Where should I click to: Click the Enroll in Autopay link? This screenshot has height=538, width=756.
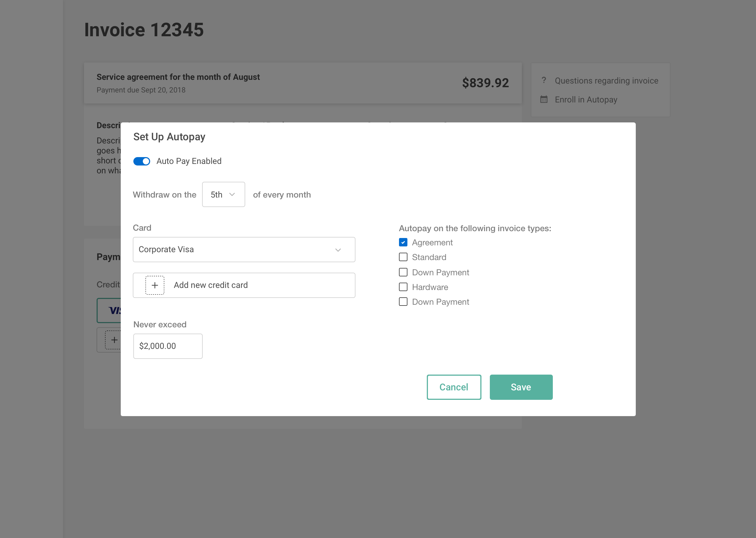click(x=586, y=100)
